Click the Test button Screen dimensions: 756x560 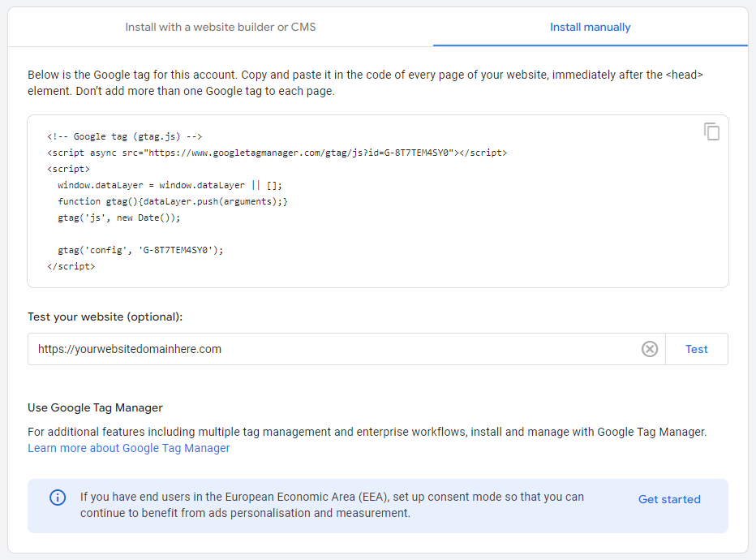pos(696,349)
